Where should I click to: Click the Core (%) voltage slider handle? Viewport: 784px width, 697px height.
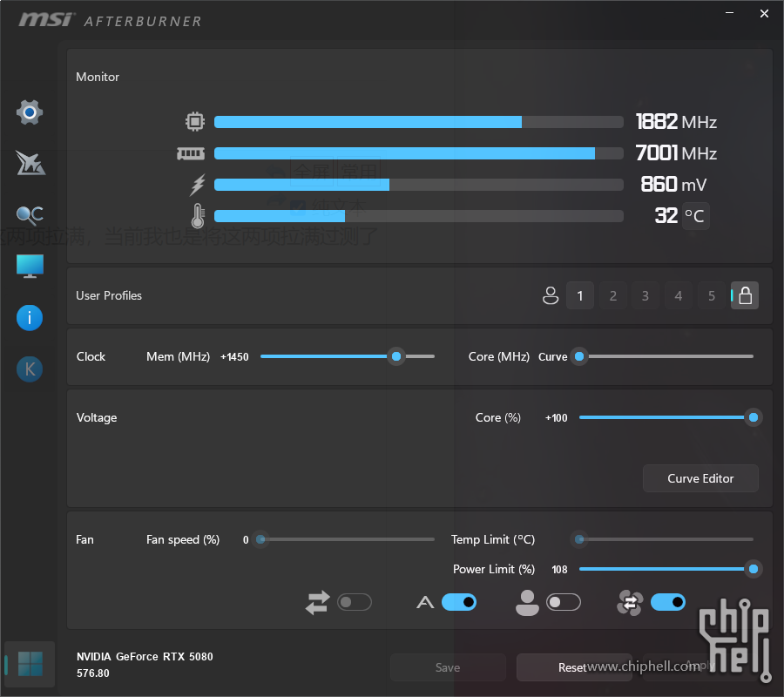tap(754, 417)
